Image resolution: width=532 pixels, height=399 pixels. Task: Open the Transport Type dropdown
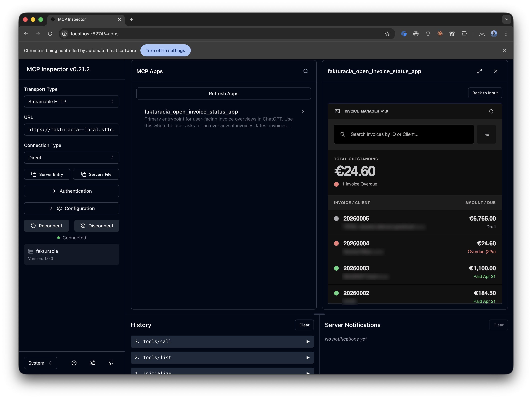pos(71,101)
